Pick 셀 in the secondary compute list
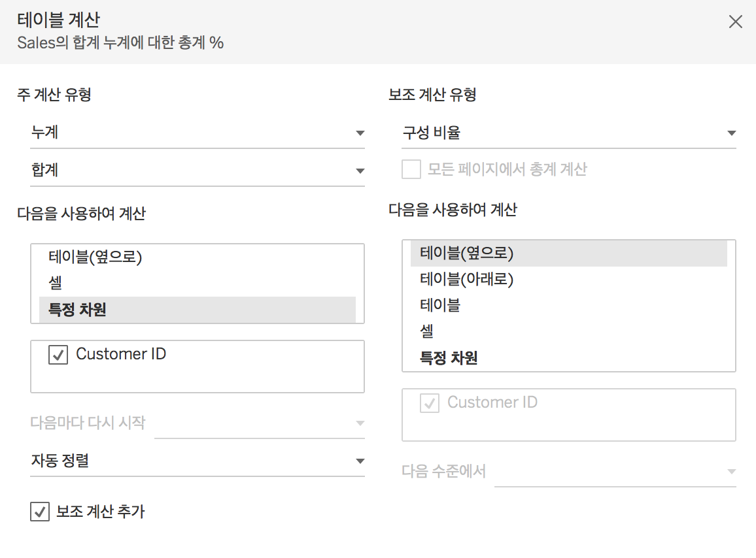The image size is (756, 558). 428,331
